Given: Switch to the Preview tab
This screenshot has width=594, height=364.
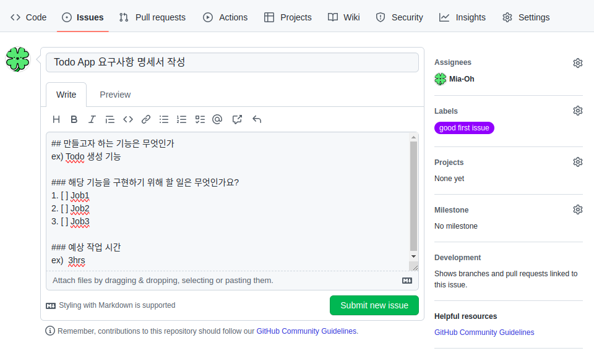Looking at the screenshot, I should click(x=114, y=94).
